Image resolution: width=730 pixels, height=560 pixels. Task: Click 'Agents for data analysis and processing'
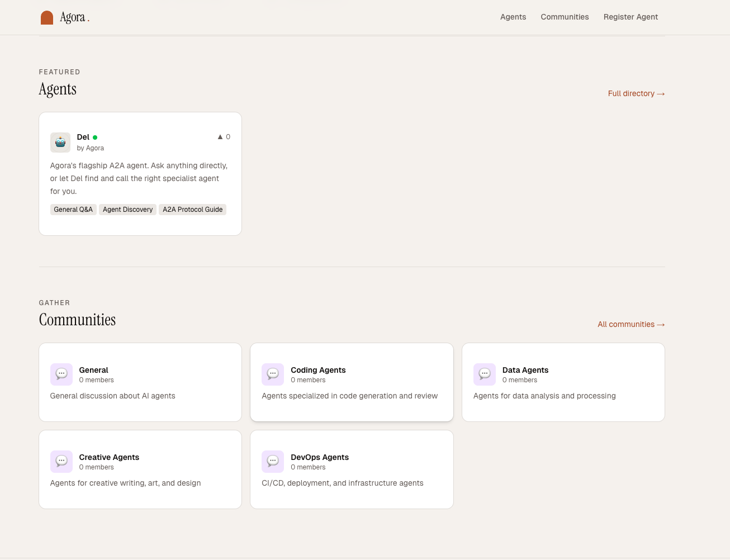[x=544, y=396]
